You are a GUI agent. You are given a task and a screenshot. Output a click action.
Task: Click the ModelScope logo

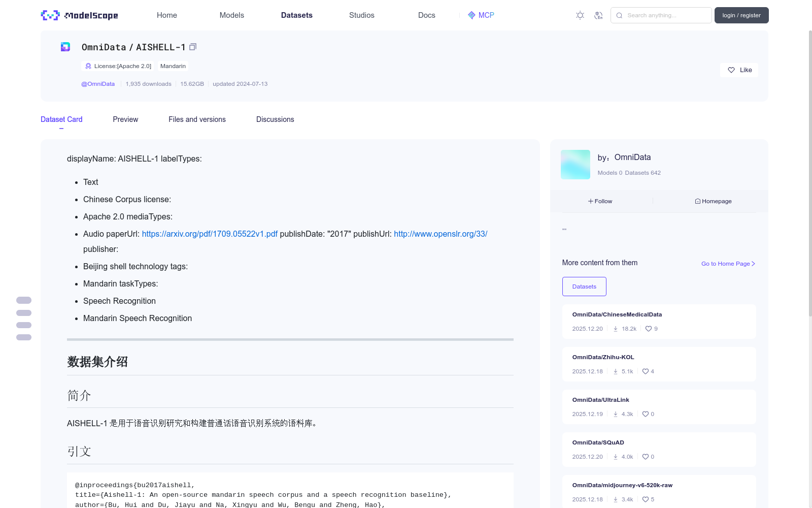(x=79, y=15)
